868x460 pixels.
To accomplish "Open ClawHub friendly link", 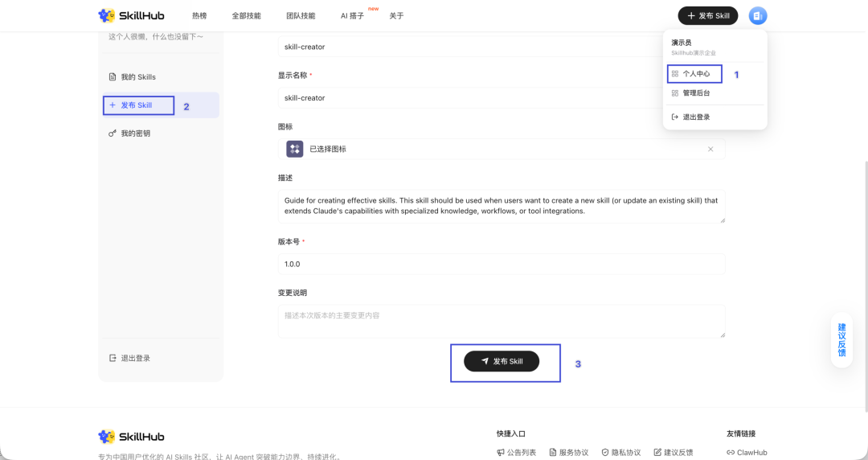I will point(747,452).
